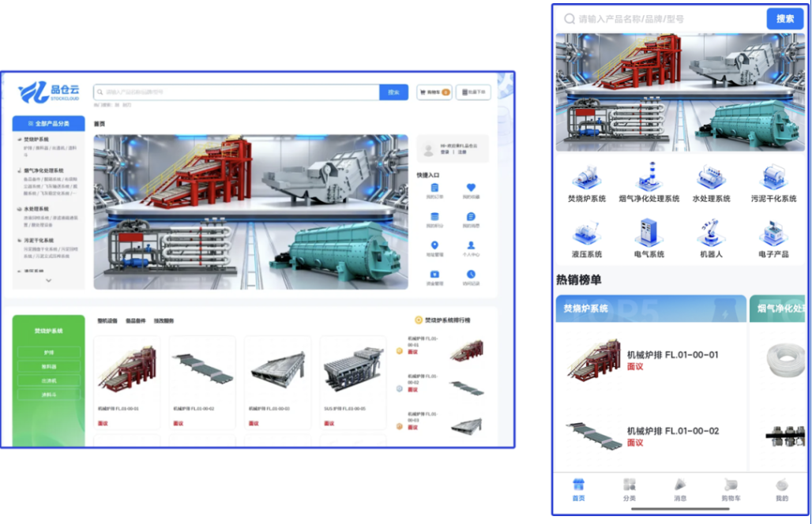This screenshot has width=812, height=524.
Task: Switch to the 备品备件 tab on desktop
Action: coord(136,321)
